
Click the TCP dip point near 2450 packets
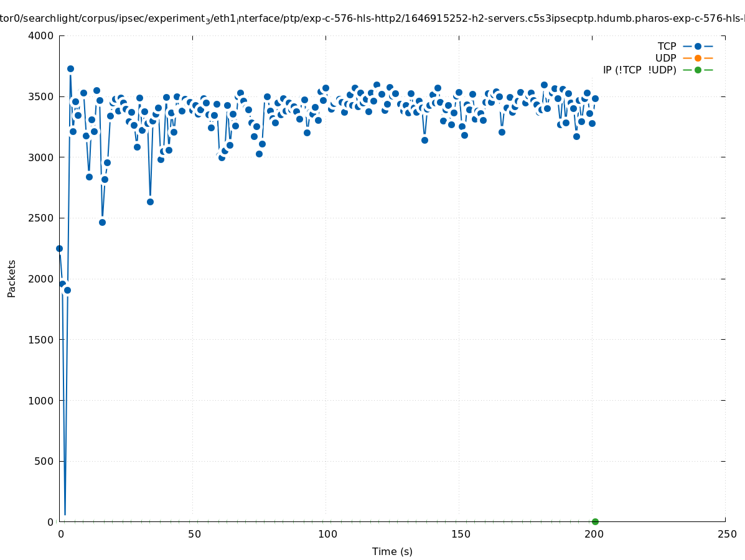click(x=102, y=222)
